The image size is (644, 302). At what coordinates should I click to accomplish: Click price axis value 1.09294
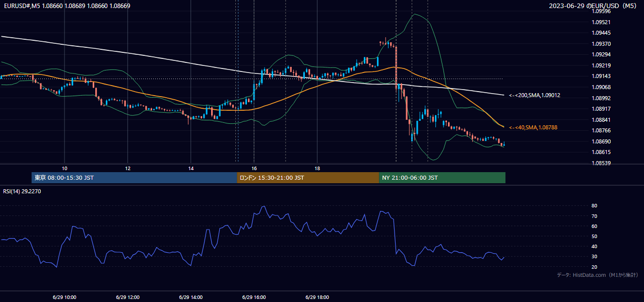[x=601, y=54]
